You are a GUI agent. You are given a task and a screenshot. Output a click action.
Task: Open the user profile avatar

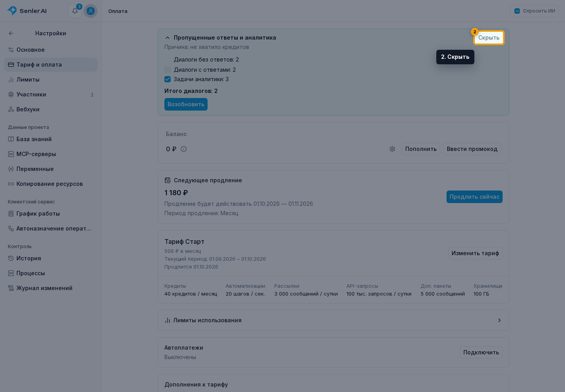click(91, 11)
